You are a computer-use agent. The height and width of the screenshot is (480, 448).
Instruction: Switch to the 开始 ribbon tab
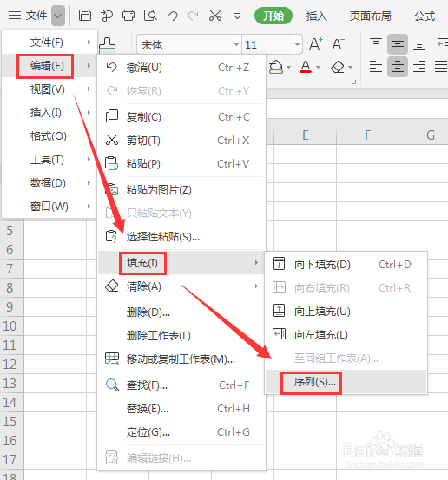click(x=273, y=16)
